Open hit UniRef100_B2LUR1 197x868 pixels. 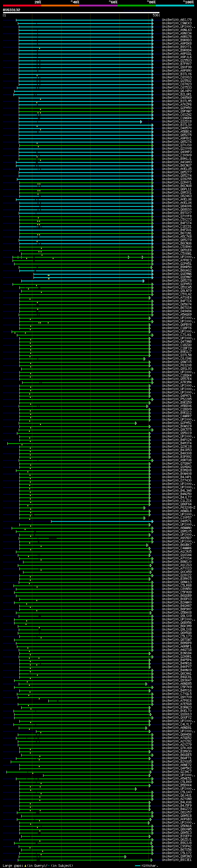click(x=176, y=94)
